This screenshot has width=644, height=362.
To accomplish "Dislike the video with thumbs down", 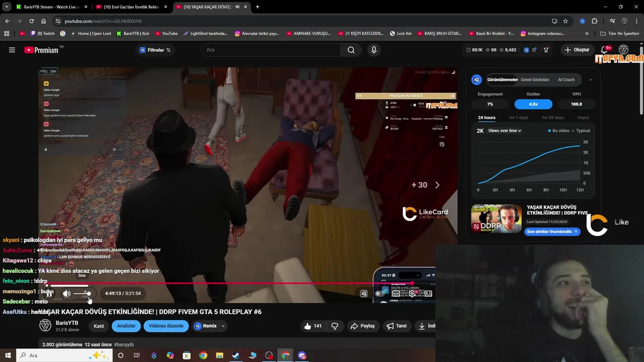I will [335, 326].
